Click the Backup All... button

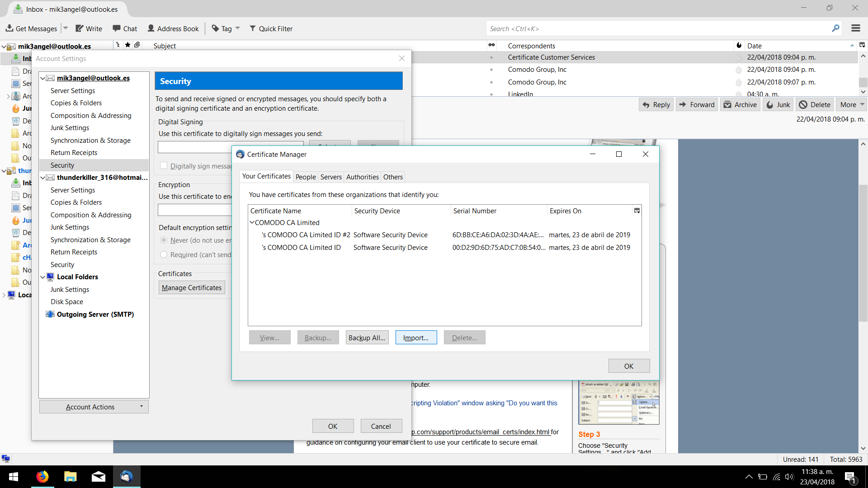[x=367, y=338]
